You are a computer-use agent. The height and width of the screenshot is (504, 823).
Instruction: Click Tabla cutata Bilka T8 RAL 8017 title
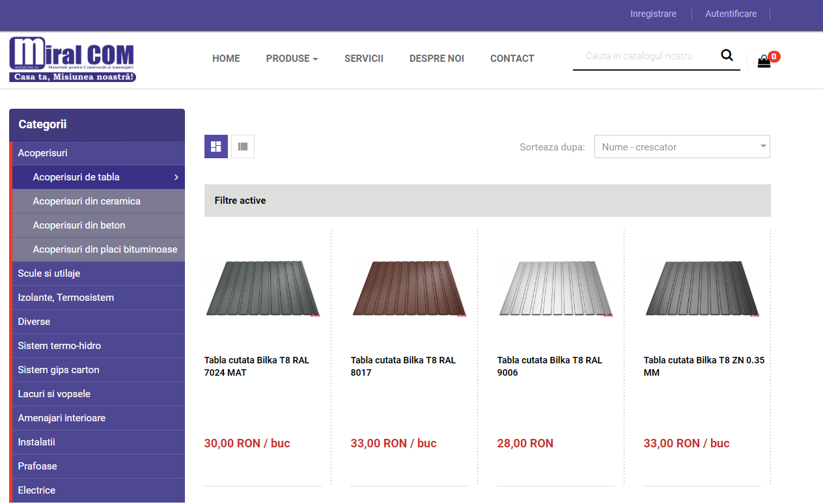404,367
